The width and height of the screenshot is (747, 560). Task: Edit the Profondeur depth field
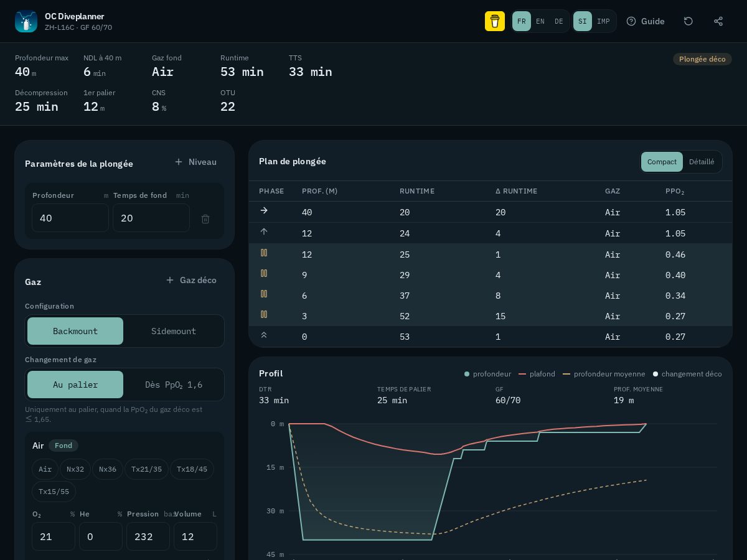[70, 218]
